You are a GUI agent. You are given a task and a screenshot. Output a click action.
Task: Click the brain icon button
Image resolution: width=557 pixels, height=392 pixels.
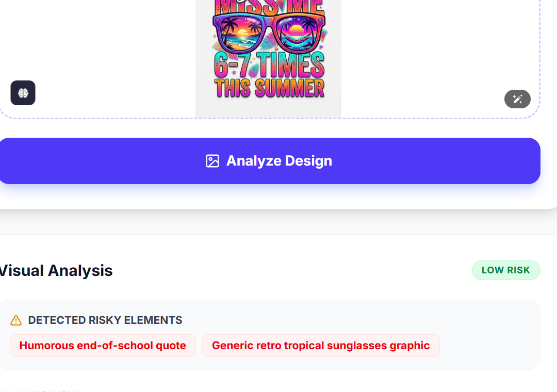23,93
